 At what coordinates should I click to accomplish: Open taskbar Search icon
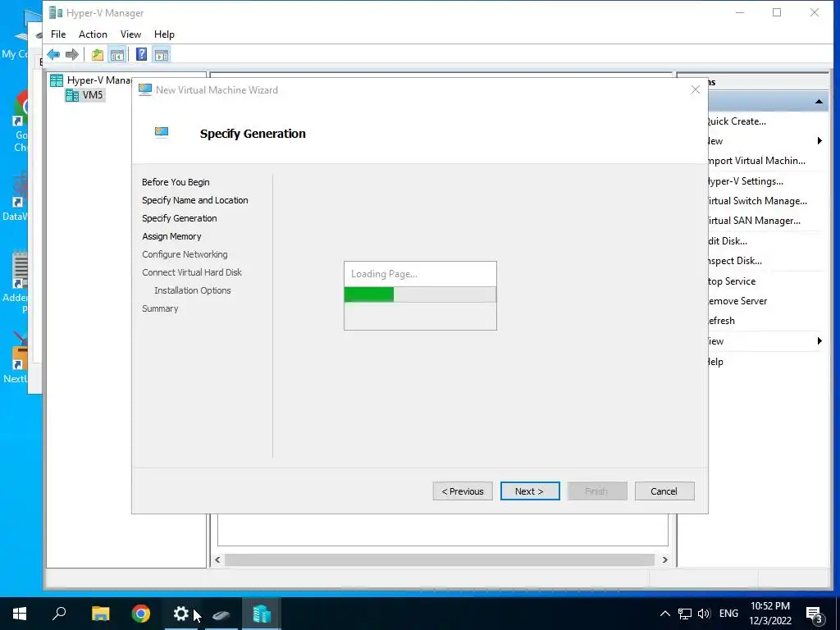tap(59, 614)
